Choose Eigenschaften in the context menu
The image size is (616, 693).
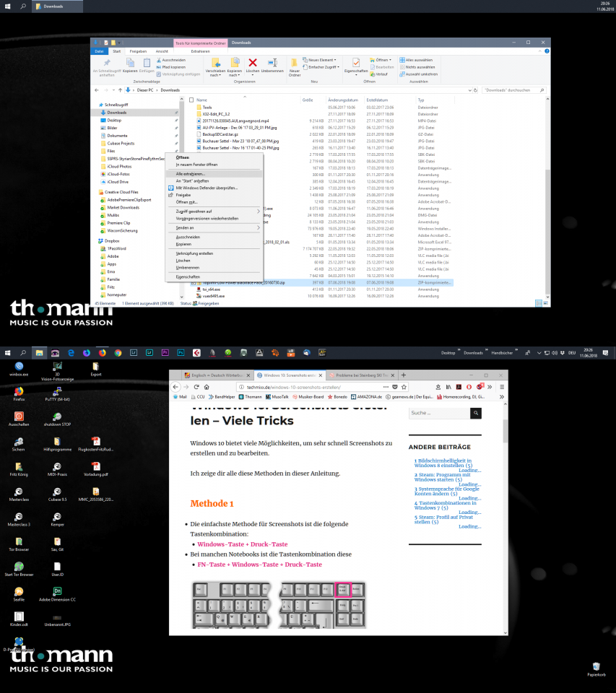214,276
